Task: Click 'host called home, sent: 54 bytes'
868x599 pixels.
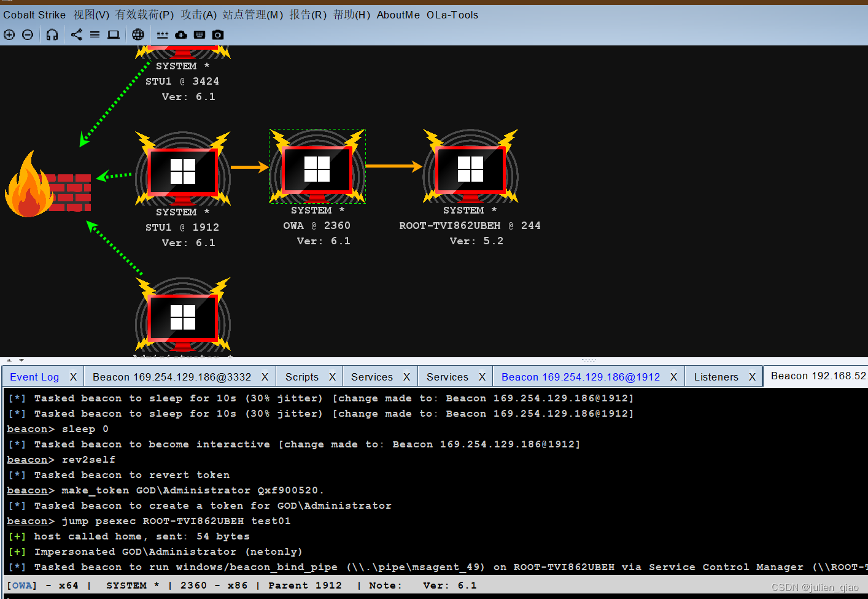Action: point(129,536)
